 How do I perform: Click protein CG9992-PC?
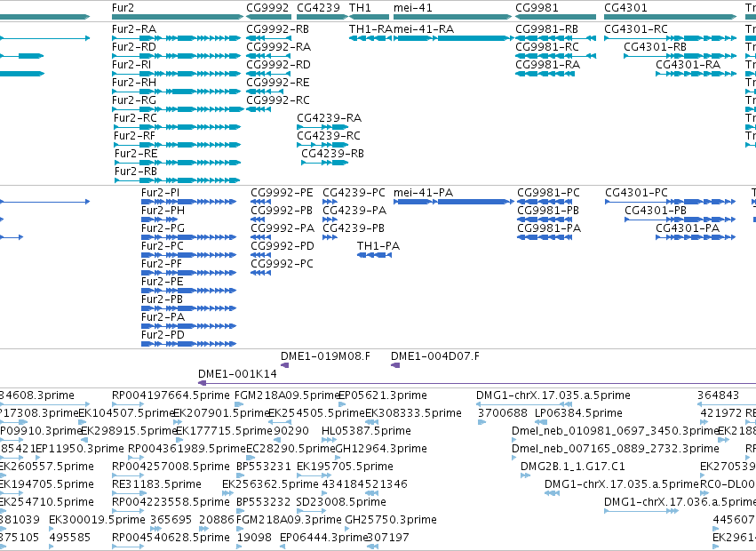[261, 273]
